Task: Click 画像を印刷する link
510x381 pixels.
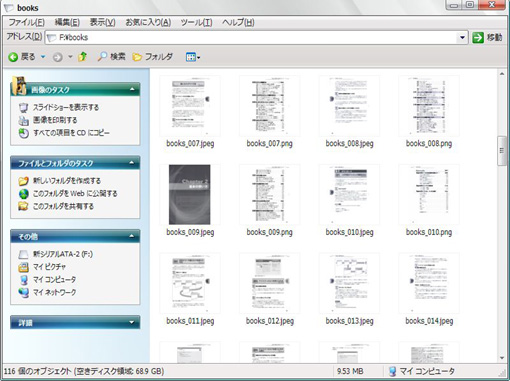Action: [x=55, y=120]
